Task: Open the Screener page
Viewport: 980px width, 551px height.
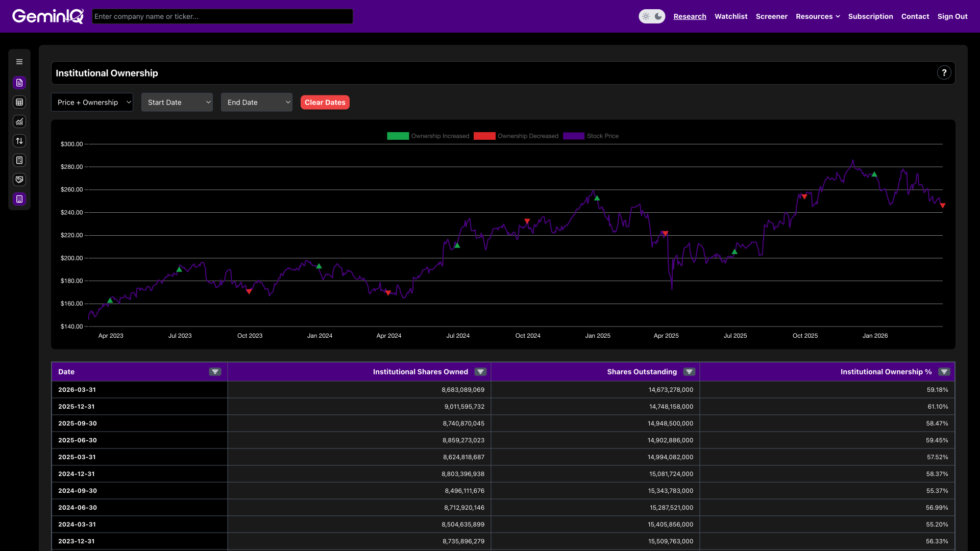Action: (771, 16)
